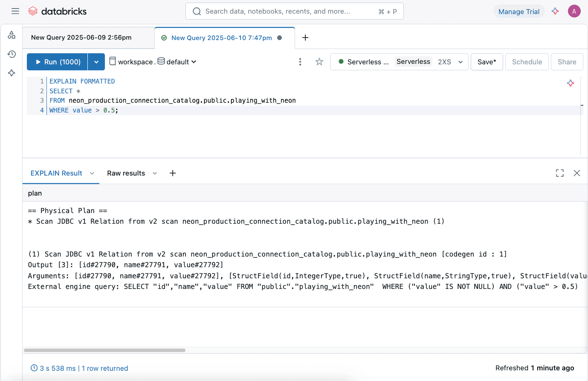Expand results pane to full screen
Screen dimensions: 588x381
coord(559,173)
